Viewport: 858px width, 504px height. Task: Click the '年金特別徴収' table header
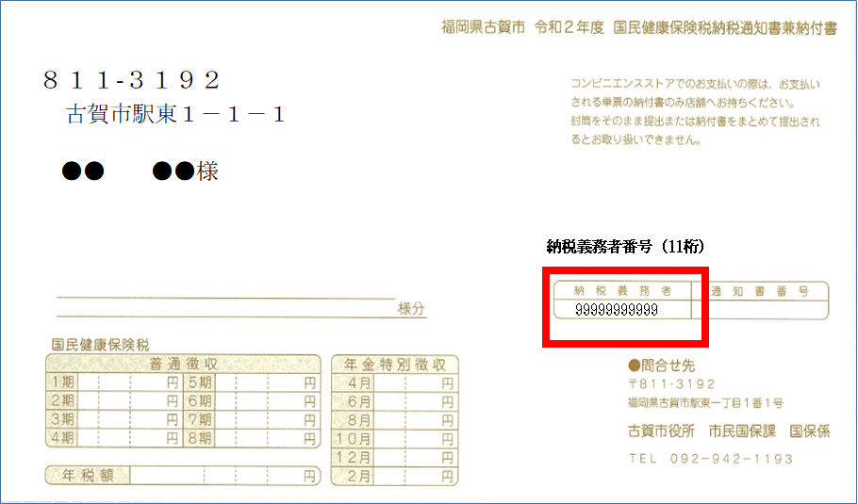[x=394, y=365]
